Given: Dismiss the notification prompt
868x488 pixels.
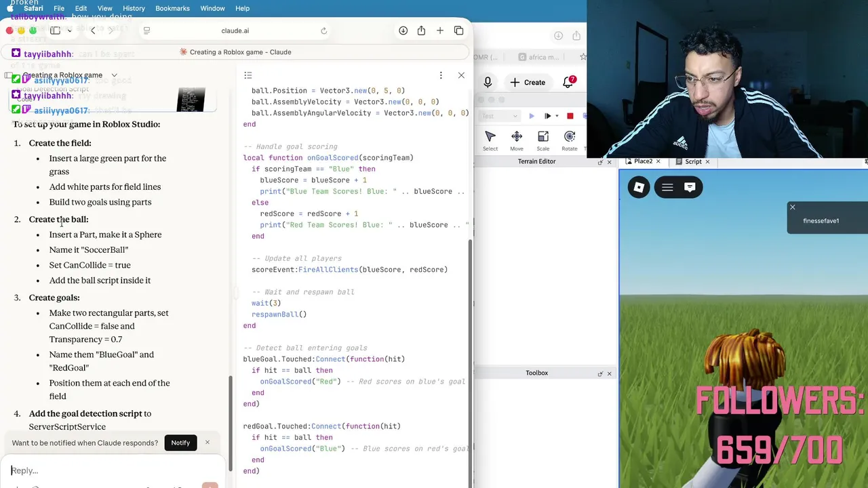Looking at the screenshot, I should [x=208, y=443].
